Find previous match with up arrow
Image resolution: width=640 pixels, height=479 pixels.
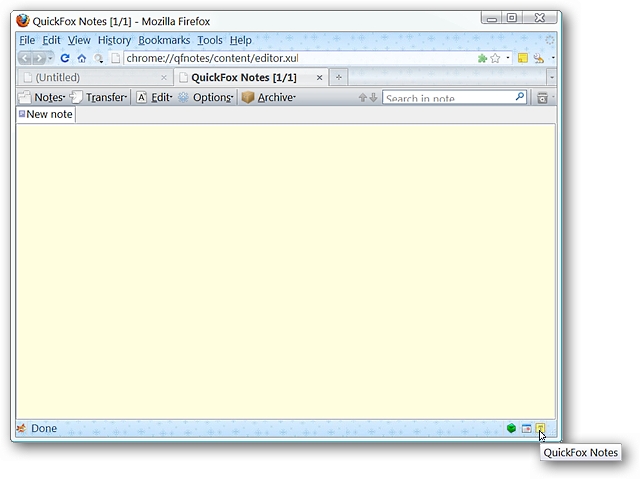(x=362, y=98)
